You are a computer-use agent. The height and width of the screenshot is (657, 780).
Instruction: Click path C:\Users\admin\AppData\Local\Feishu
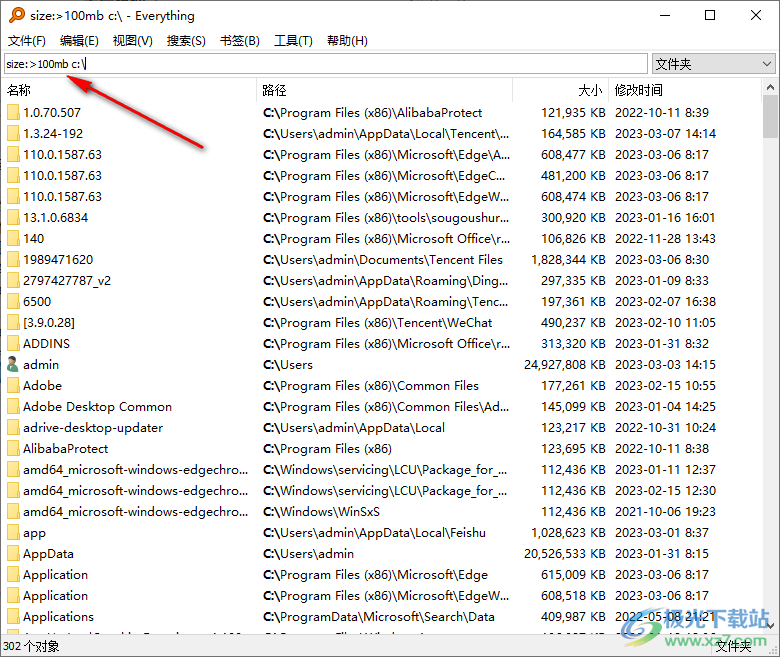click(x=374, y=533)
